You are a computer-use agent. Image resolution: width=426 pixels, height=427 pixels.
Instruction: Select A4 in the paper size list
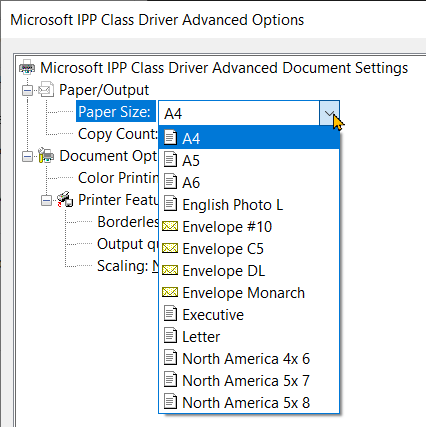[x=249, y=138]
